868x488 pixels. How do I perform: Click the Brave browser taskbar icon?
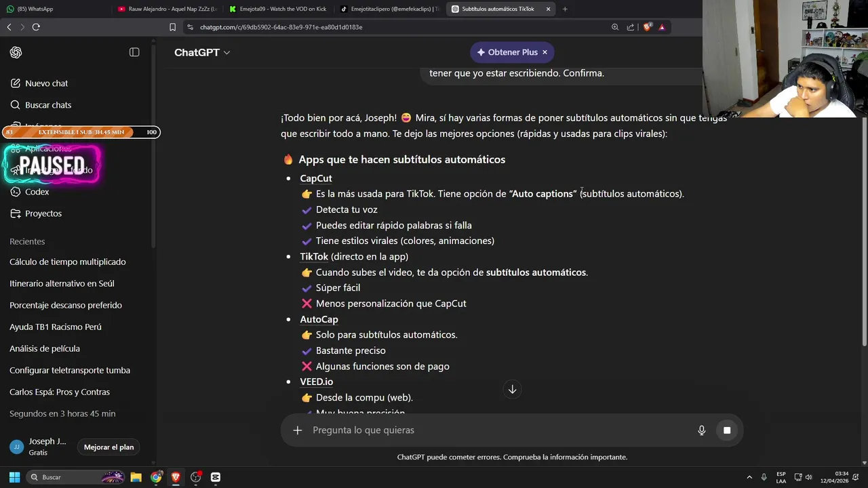tap(176, 477)
